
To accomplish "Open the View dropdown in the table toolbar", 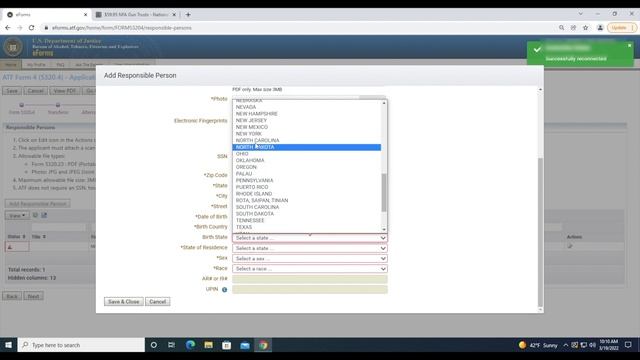I will point(17,215).
